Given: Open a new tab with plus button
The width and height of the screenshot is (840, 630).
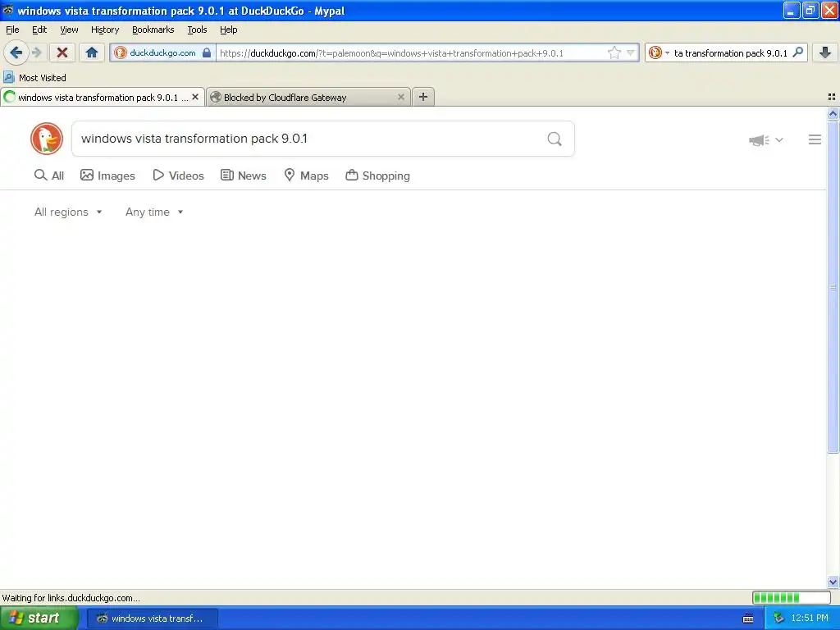Looking at the screenshot, I should (423, 97).
